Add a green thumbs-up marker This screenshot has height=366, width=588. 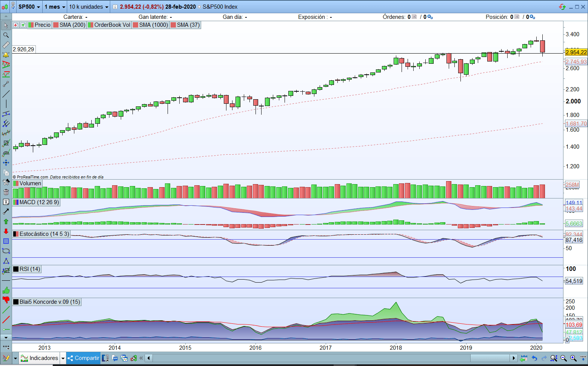tap(6, 290)
